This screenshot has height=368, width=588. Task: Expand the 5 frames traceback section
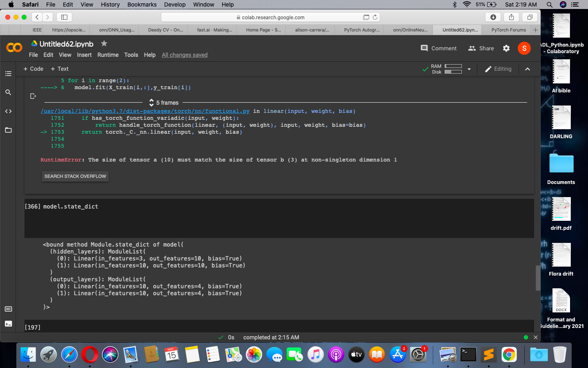tap(164, 103)
